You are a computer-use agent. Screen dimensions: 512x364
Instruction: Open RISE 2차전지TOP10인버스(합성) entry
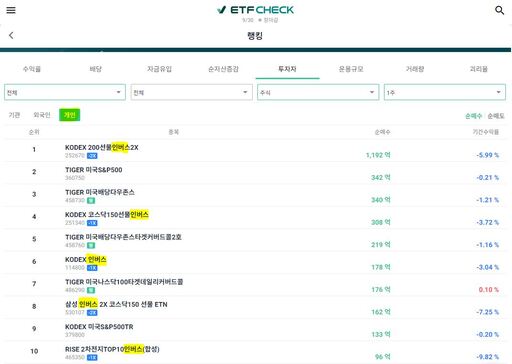click(x=112, y=349)
